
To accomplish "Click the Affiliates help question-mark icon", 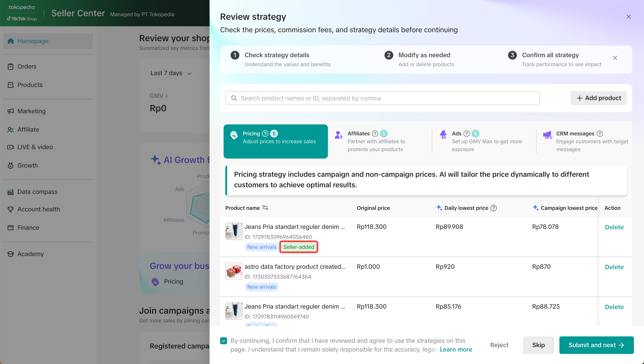I will pos(375,134).
